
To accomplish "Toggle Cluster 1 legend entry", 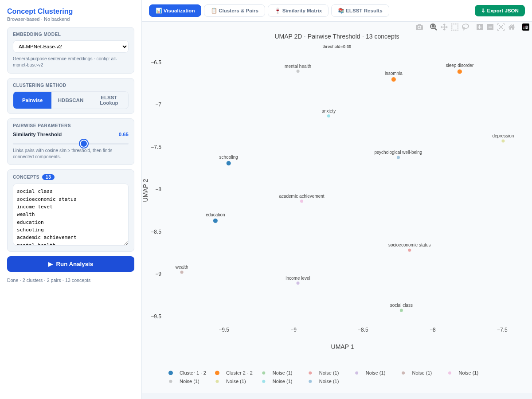I will point(188,373).
